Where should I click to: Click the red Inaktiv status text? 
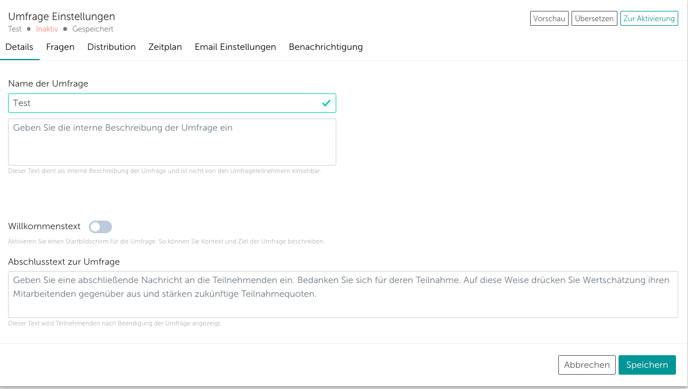point(47,29)
